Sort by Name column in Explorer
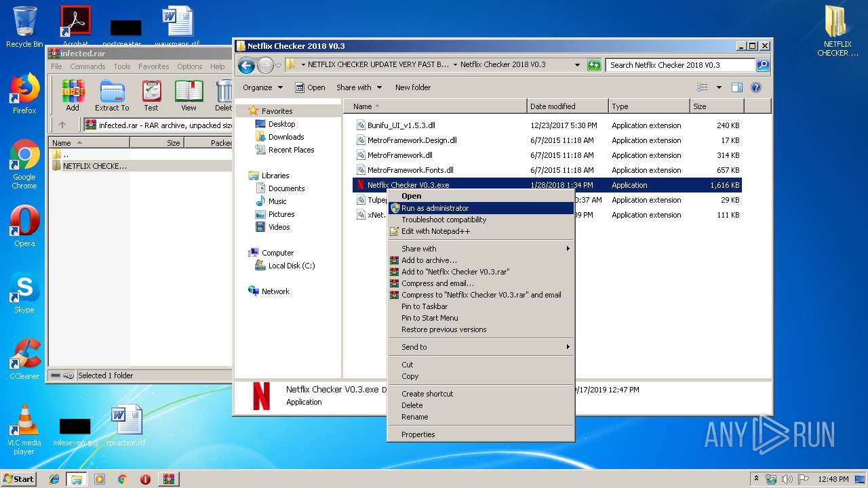Screen dimensions: 868x488 pyautogui.click(x=435, y=106)
